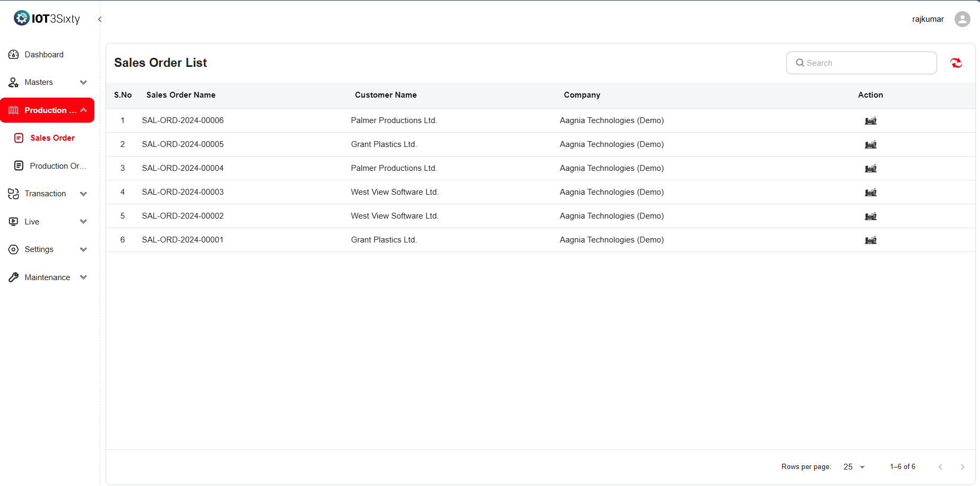Expand the Masters menu

coord(47,82)
